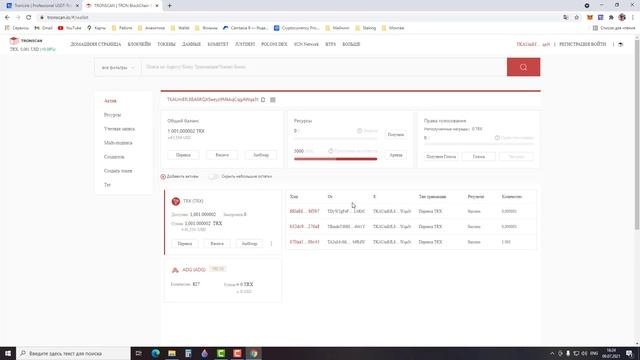Open the More menu in the navigation bar
This screenshot has height=360, width=640.
(351, 44)
